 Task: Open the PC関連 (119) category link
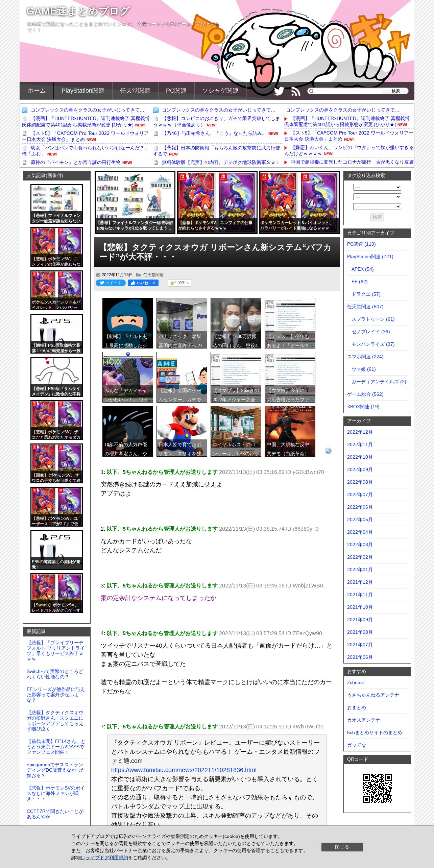361,244
